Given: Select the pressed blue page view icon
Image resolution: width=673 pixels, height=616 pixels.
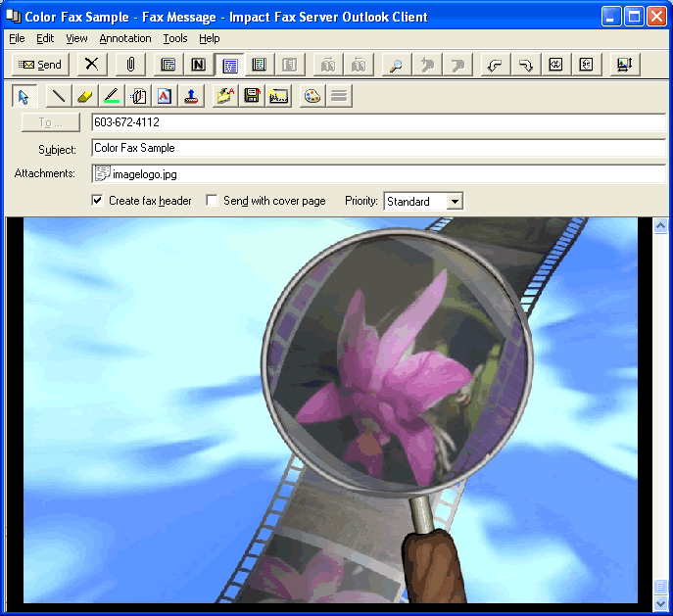Looking at the screenshot, I should [229, 65].
